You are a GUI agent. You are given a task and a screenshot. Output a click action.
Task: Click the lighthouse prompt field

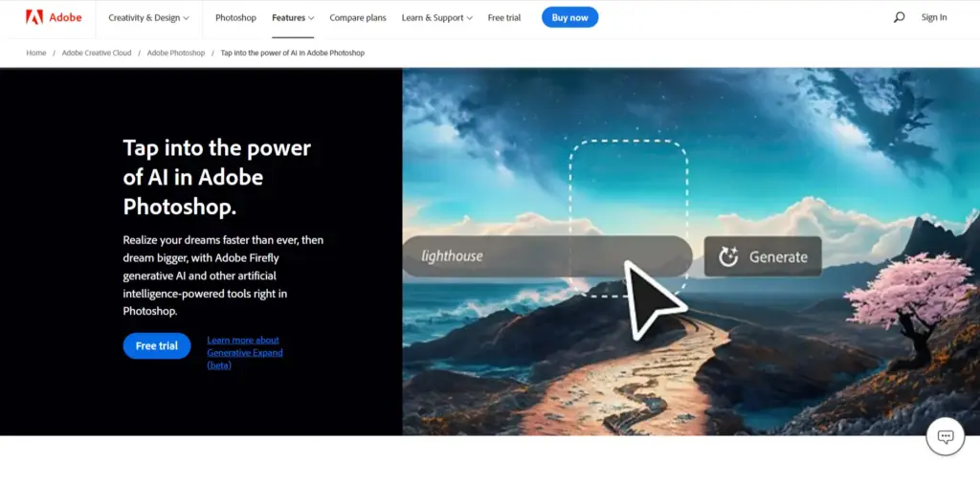[x=546, y=256]
